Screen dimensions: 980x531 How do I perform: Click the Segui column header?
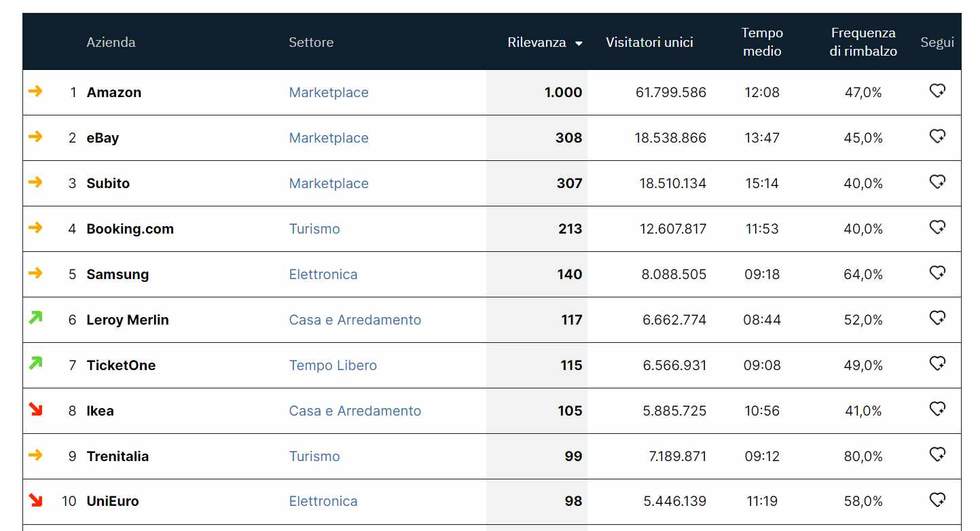937,42
